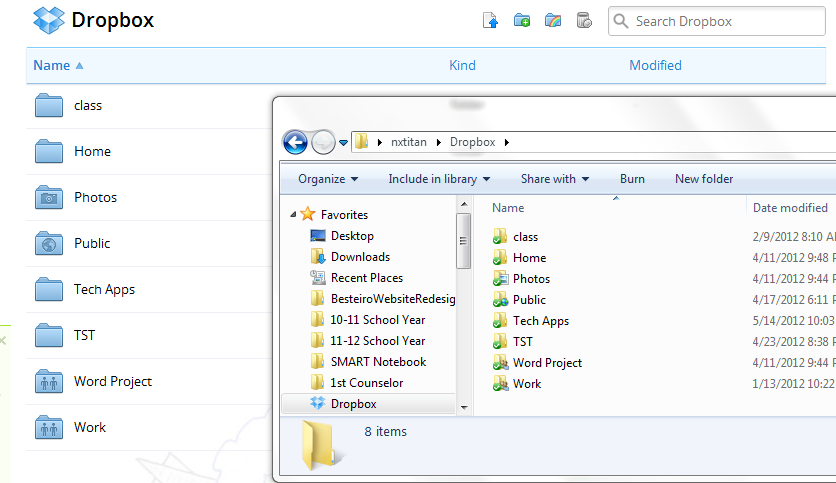
Task: Open SMART Notebook folder in sidebar
Action: (379, 362)
